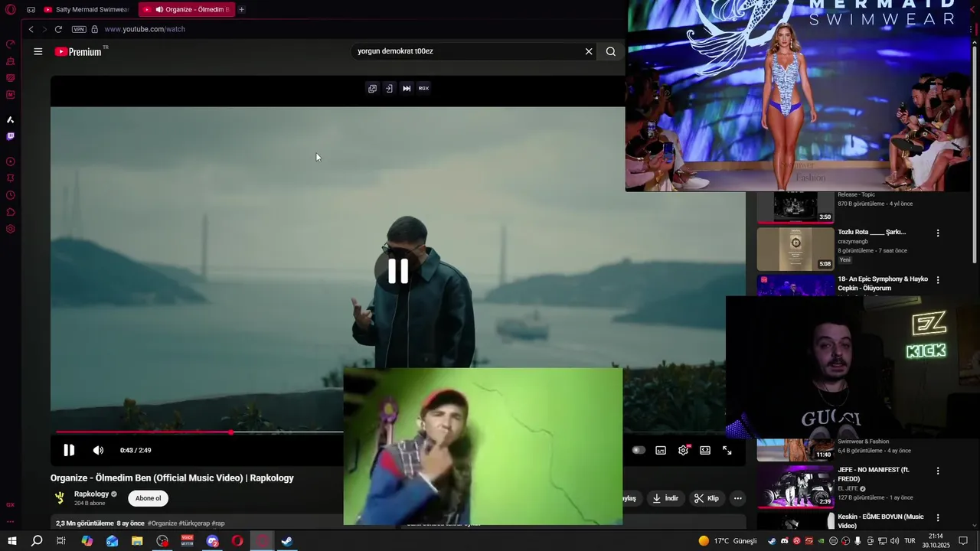Open GX Corner gamepad icon
This screenshot has height=551, width=980.
pyautogui.click(x=31, y=10)
